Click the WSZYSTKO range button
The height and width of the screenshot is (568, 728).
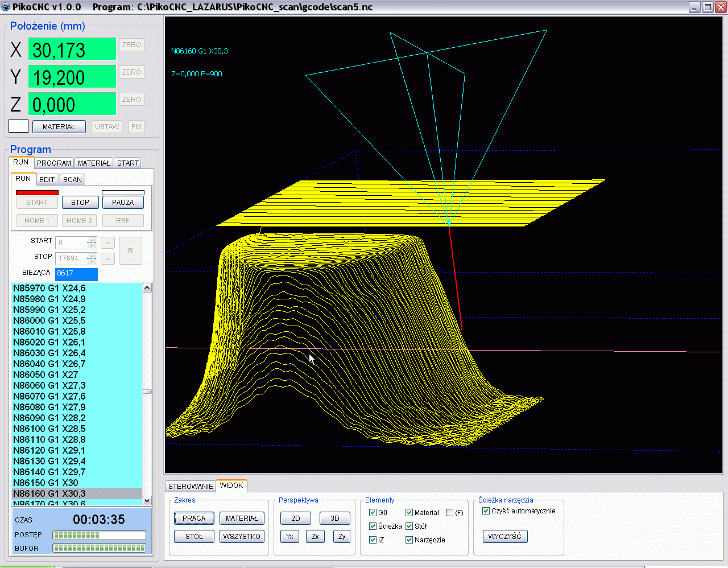[242, 537]
